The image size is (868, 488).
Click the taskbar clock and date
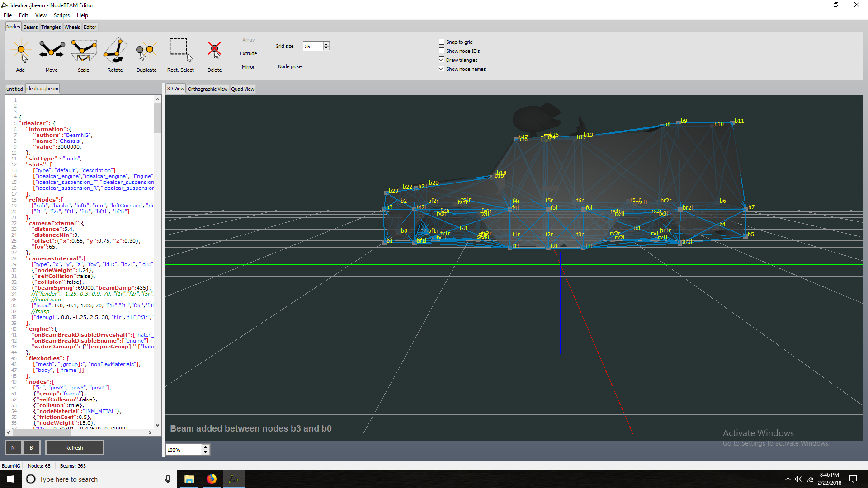coord(829,479)
